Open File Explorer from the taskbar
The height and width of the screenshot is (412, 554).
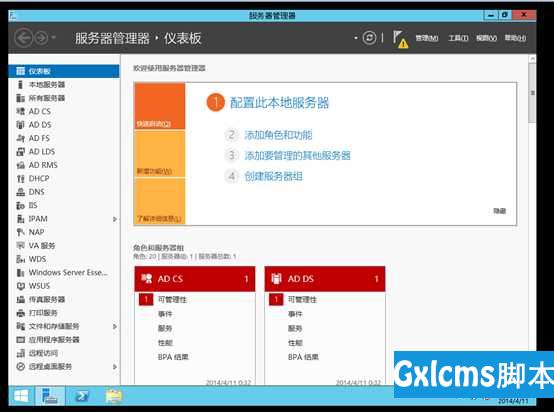click(x=113, y=396)
